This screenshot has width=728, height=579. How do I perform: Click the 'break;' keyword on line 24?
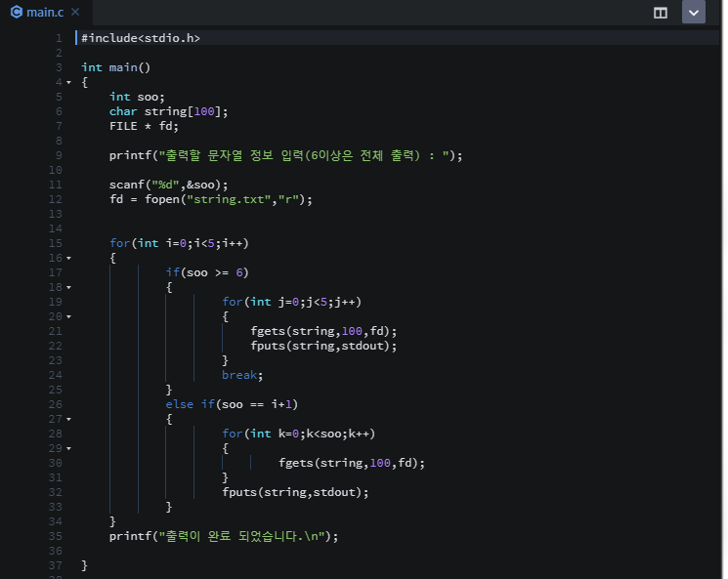242,375
